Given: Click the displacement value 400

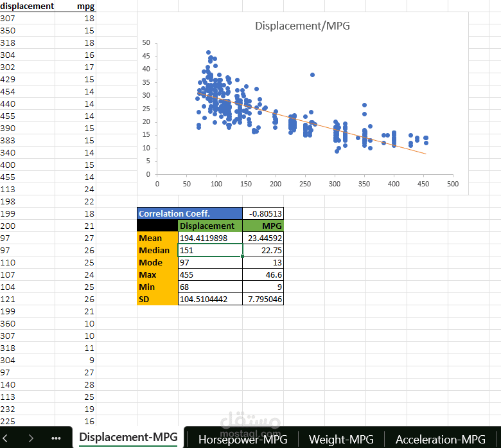Looking at the screenshot, I should coord(27,165).
